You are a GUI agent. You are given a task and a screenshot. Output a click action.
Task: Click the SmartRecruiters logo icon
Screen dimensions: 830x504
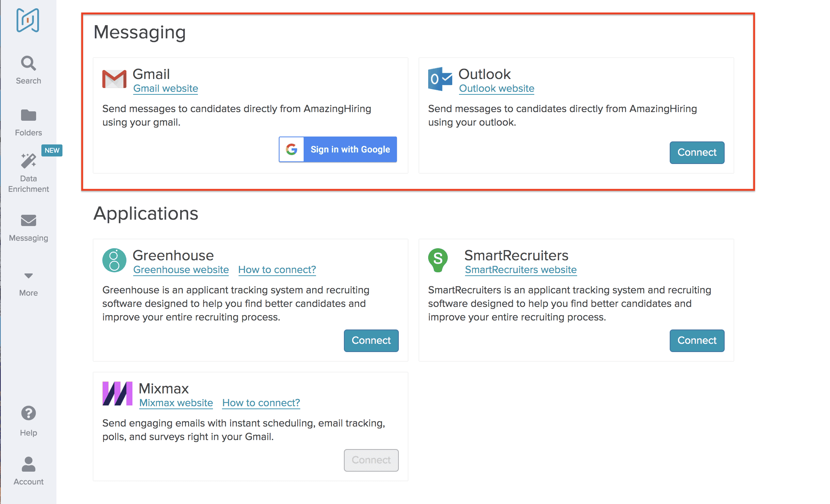438,260
